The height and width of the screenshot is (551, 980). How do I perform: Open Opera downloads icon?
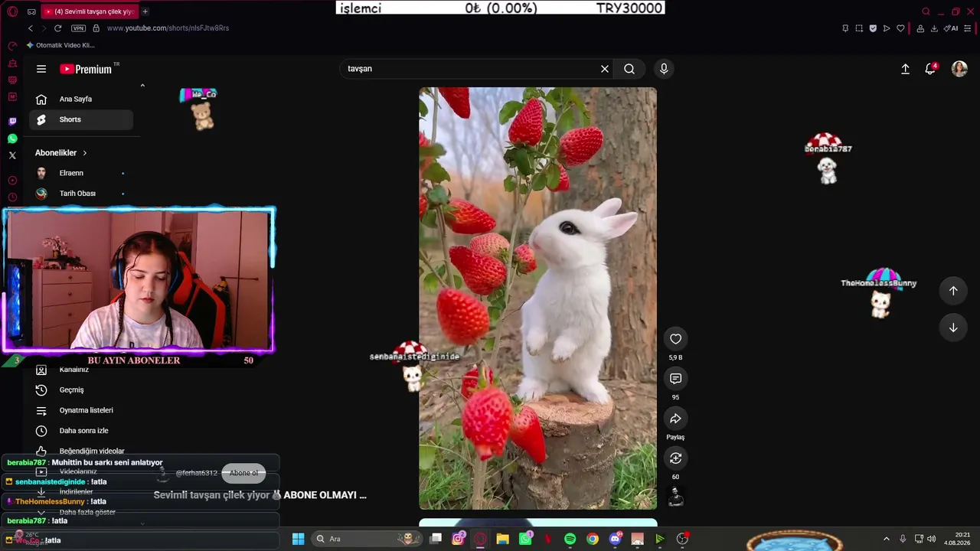934,28
